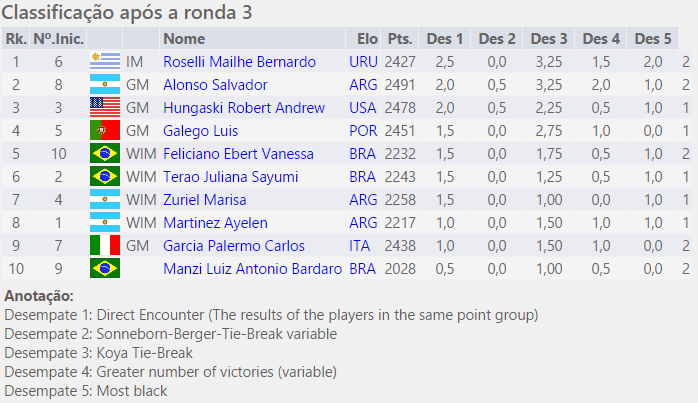Click the Uruguay flag beside Roselli Mailhe Bernardo
Viewport: 698px width, 403px height.
(x=104, y=62)
